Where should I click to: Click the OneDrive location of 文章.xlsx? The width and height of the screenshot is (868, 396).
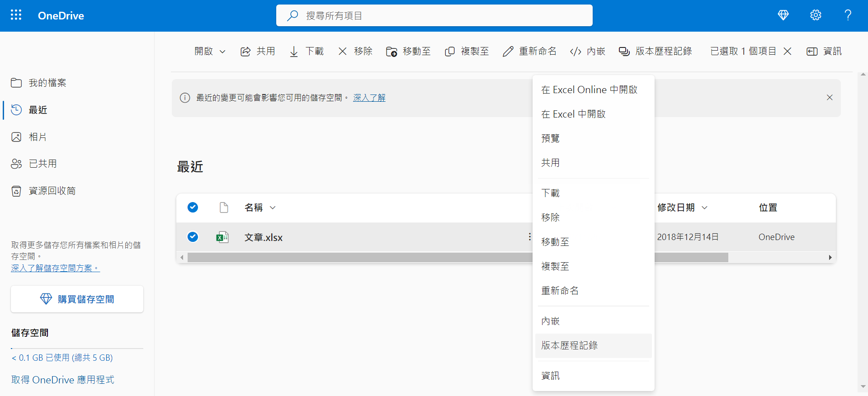pos(777,237)
